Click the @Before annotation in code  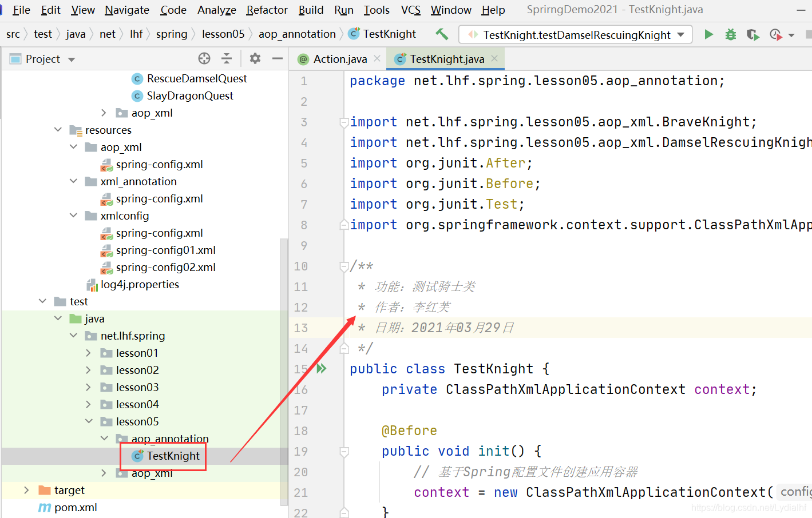409,431
